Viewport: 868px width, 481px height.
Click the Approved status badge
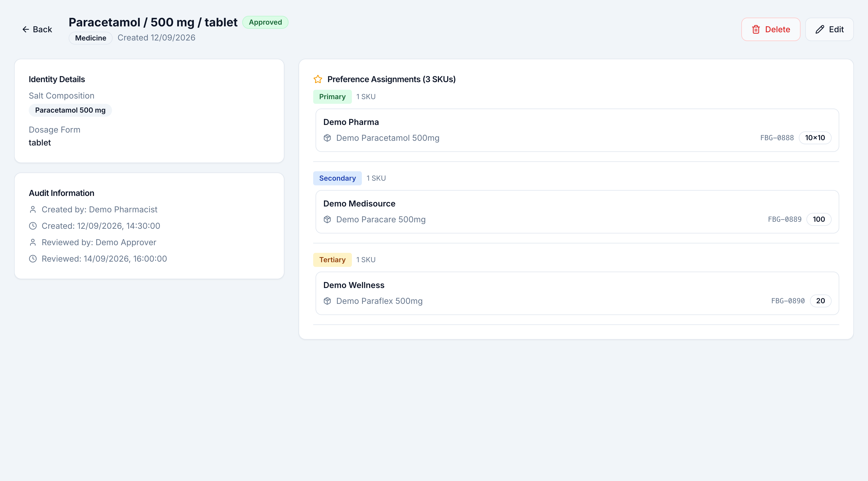(265, 22)
